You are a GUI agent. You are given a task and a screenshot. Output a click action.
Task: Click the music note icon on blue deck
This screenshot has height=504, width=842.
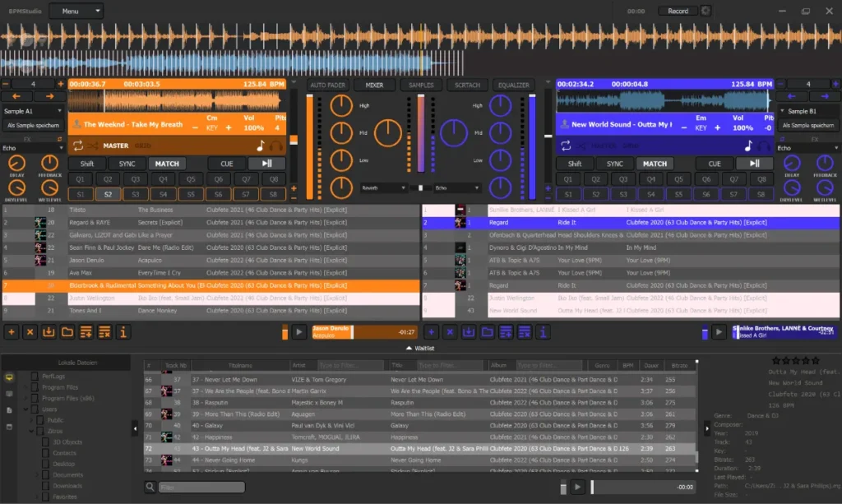(x=748, y=146)
